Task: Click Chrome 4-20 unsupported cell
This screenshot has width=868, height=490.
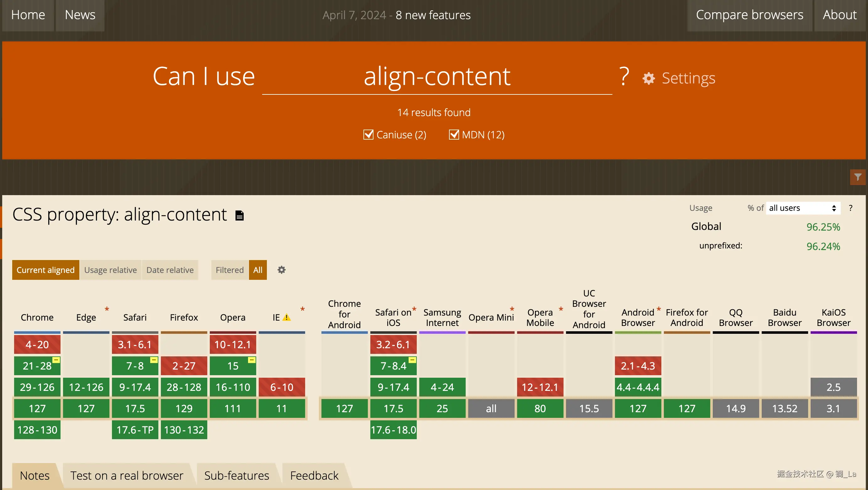Action: (37, 344)
